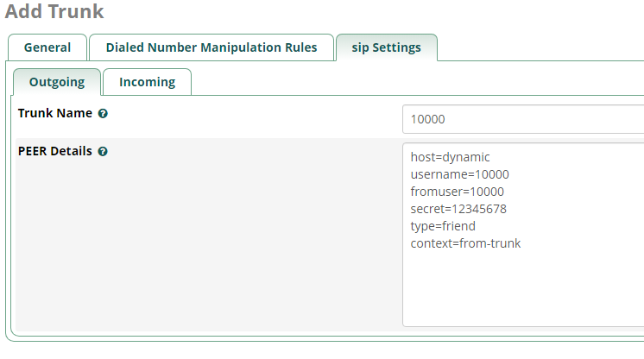
Task: Click the gray area under PEER Details label
Action: (205, 247)
